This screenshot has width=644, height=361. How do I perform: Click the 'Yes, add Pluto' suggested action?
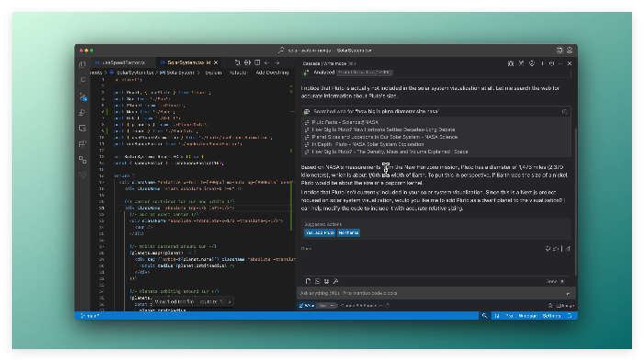point(320,233)
